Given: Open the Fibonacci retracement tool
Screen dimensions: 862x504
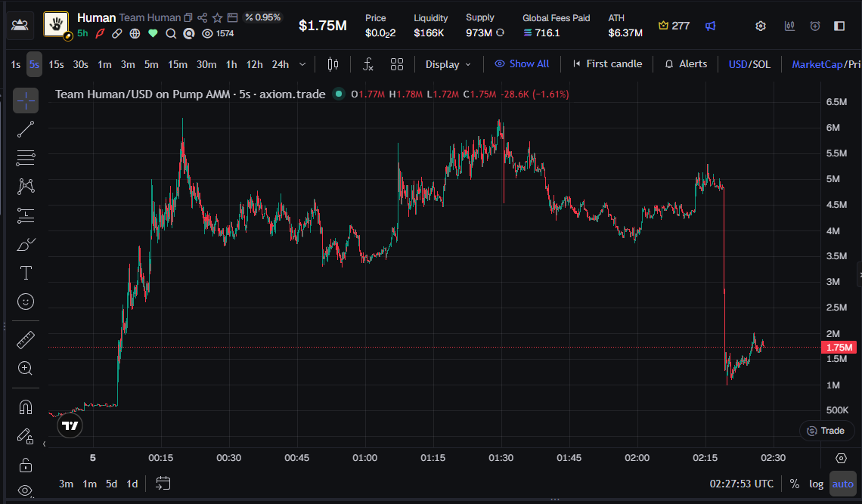Looking at the screenshot, I should pos(26,158).
